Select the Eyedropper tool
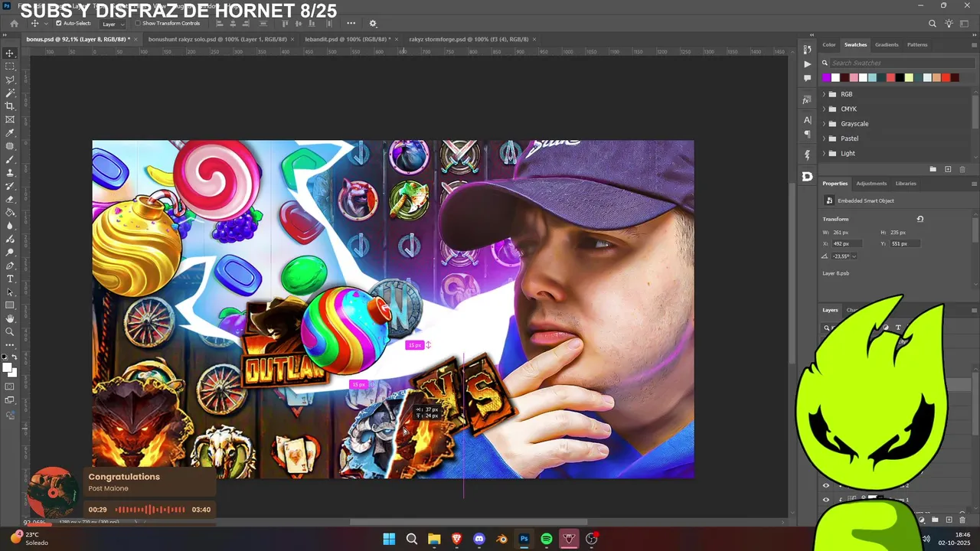The image size is (980, 551). click(x=10, y=132)
